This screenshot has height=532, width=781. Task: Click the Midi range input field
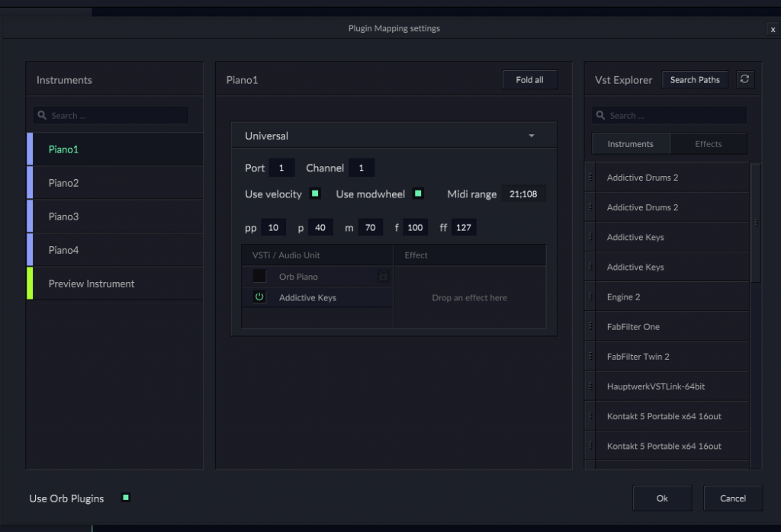(523, 194)
